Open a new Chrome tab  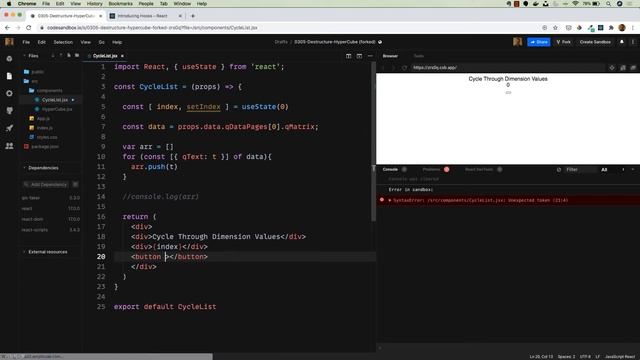point(193,16)
